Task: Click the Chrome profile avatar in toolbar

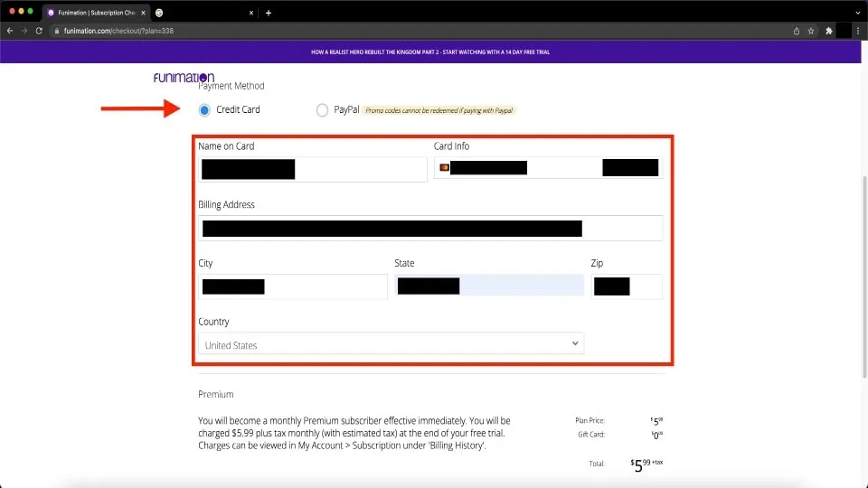Action: click(844, 31)
